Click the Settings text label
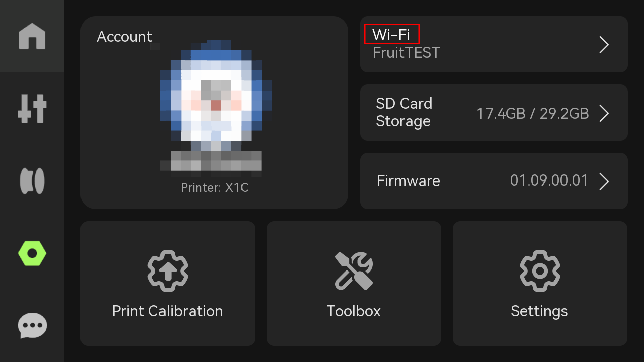 [539, 311]
